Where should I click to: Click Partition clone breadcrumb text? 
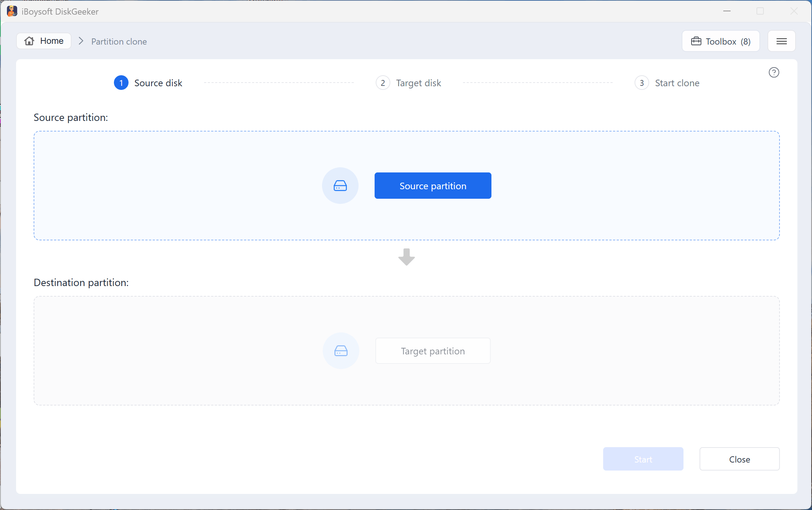[119, 41]
